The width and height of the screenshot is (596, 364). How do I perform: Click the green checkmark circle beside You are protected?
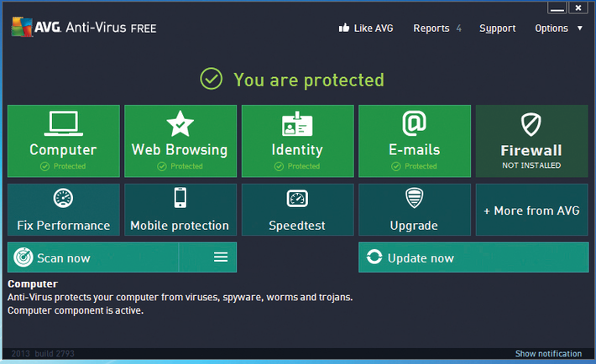click(x=212, y=79)
